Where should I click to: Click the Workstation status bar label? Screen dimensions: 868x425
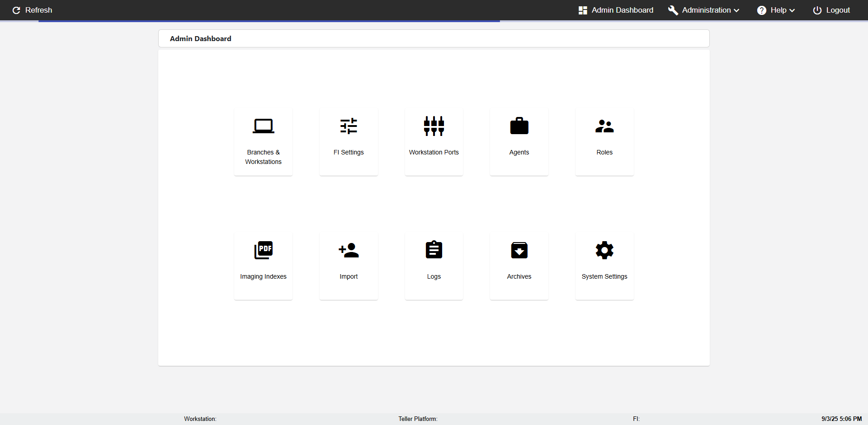click(x=200, y=419)
